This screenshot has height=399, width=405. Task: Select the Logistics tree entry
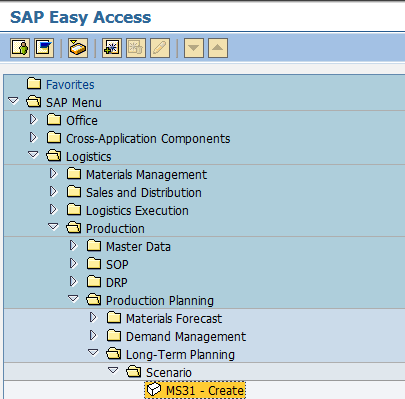(x=89, y=157)
